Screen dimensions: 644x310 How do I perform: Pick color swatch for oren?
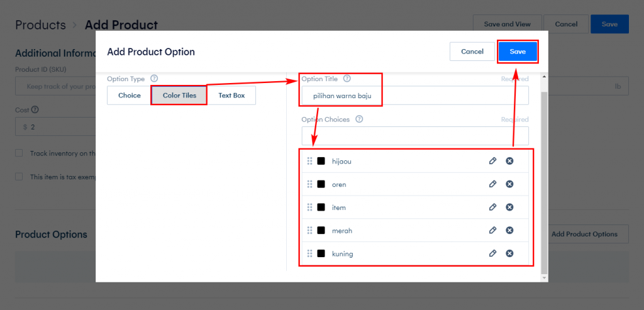pos(321,184)
